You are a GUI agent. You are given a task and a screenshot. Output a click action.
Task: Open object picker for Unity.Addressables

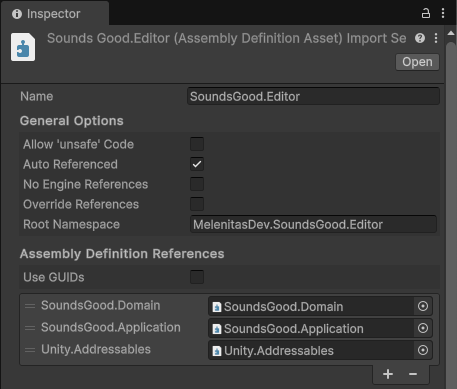(x=423, y=350)
